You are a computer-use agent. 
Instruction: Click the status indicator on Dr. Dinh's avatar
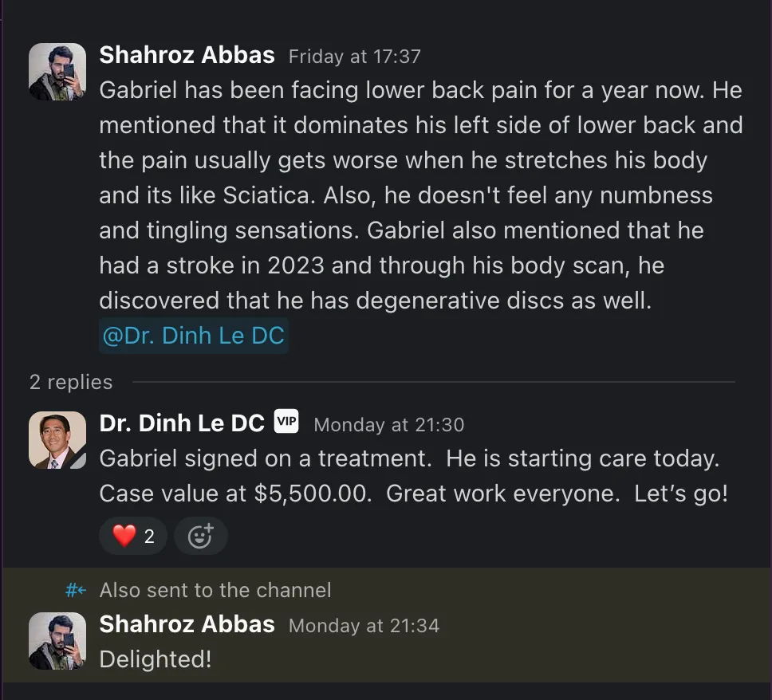point(79,460)
